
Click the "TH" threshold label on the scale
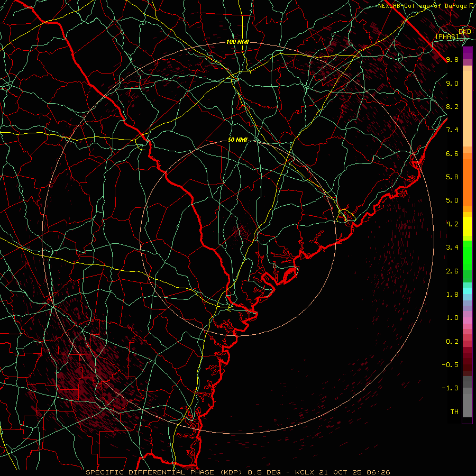[x=454, y=412]
